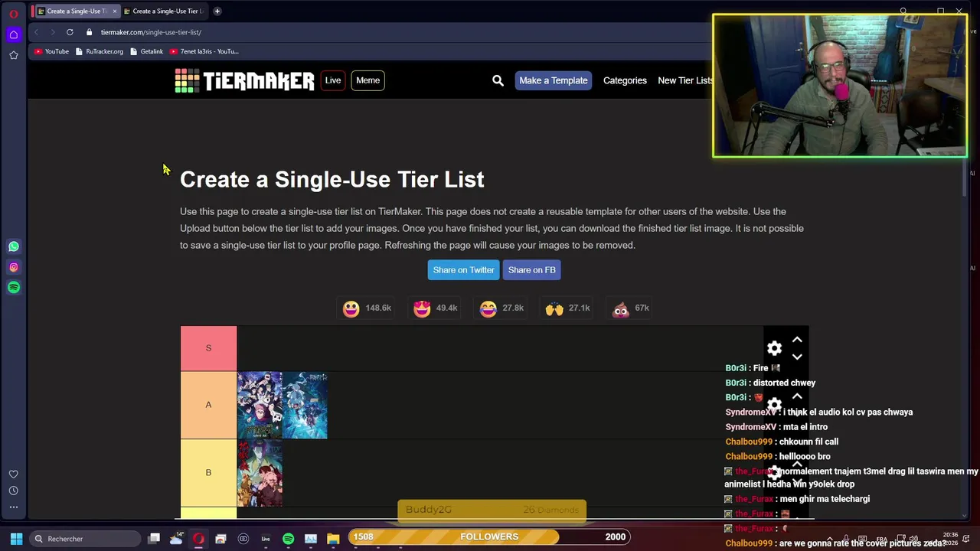Open the Windows Start menu
Viewport: 980px width, 551px height.
click(x=16, y=539)
